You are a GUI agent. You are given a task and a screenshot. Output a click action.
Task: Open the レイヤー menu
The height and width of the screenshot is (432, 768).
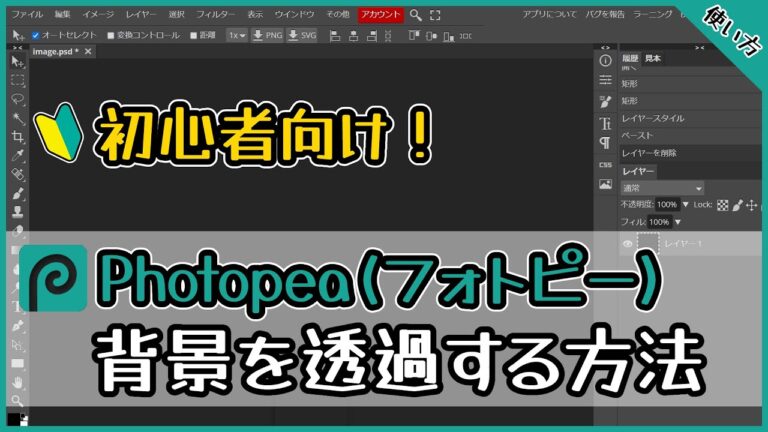141,15
